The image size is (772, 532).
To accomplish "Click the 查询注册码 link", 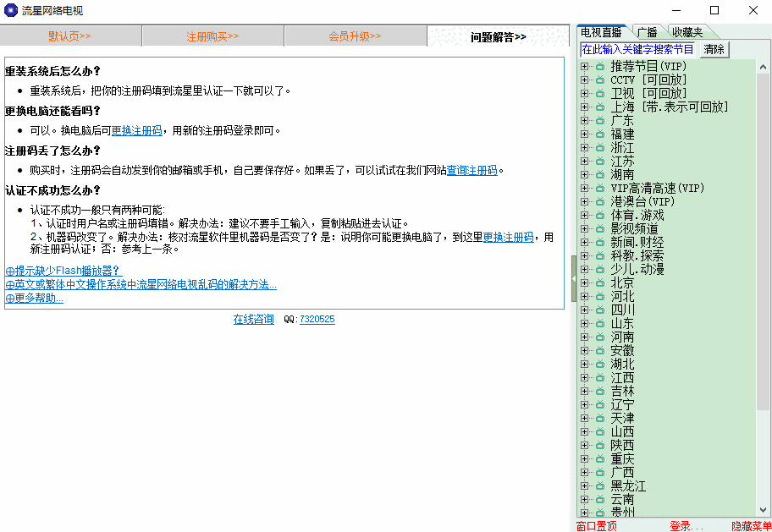I will 471,170.
